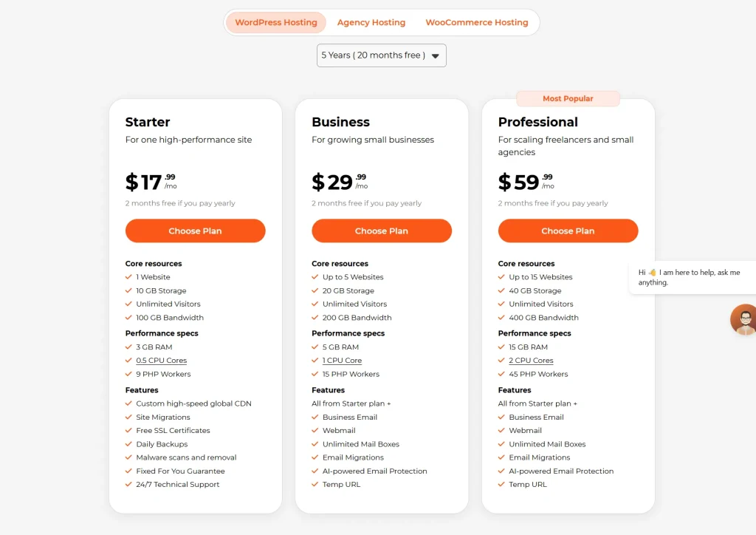
Task: Choose Plan for the Professional tier
Action: pyautogui.click(x=568, y=231)
